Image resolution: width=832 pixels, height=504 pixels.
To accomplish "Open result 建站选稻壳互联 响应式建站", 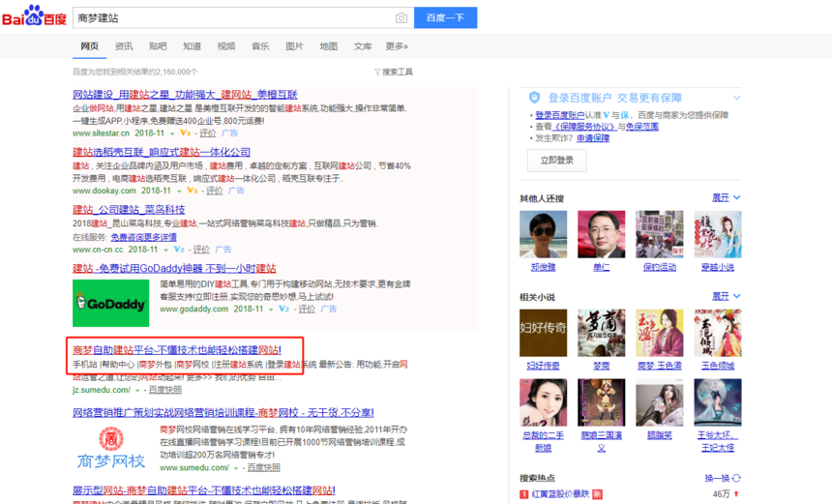I will (x=162, y=152).
